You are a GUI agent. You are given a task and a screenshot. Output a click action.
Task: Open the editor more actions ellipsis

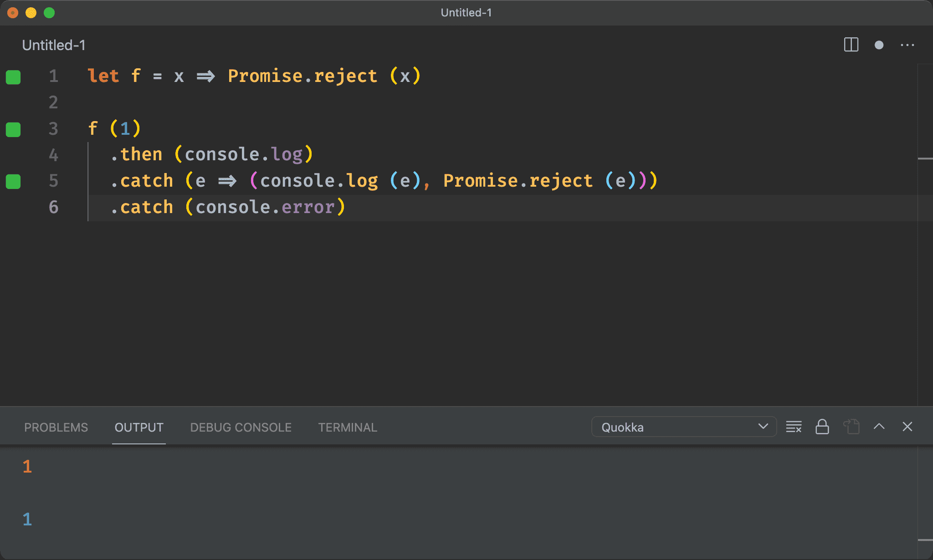point(907,45)
